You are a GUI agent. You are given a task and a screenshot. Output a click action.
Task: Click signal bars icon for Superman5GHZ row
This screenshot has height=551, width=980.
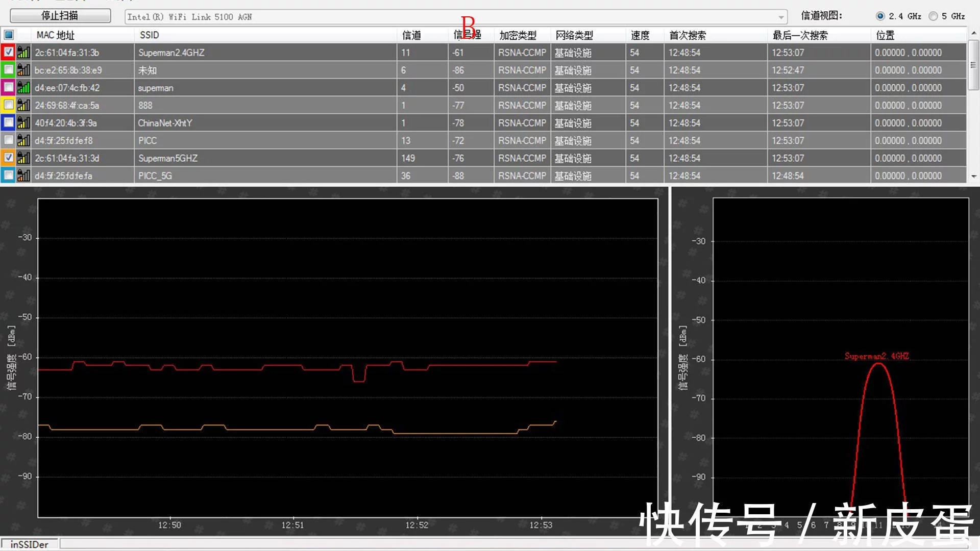point(23,158)
